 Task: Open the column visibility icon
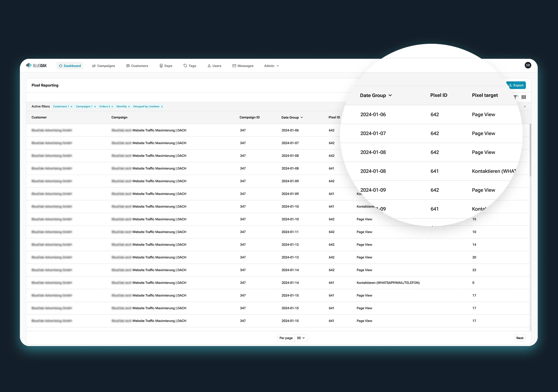tap(524, 97)
